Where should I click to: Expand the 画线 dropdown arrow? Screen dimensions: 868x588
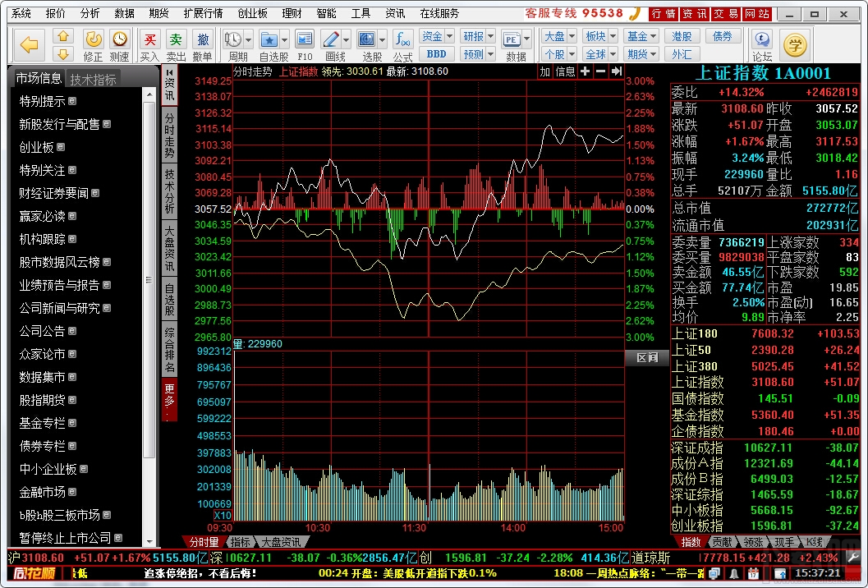click(346, 40)
